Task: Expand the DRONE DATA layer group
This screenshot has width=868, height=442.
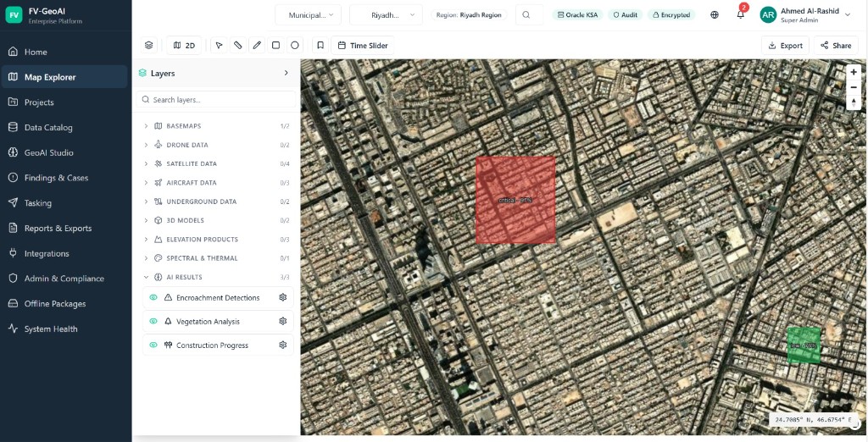Action: tap(146, 145)
